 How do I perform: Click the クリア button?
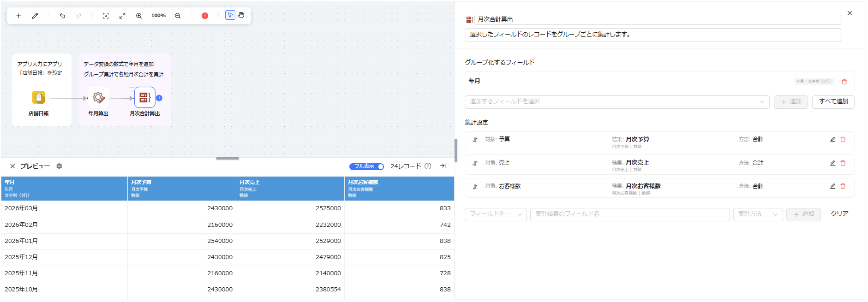pyautogui.click(x=839, y=214)
